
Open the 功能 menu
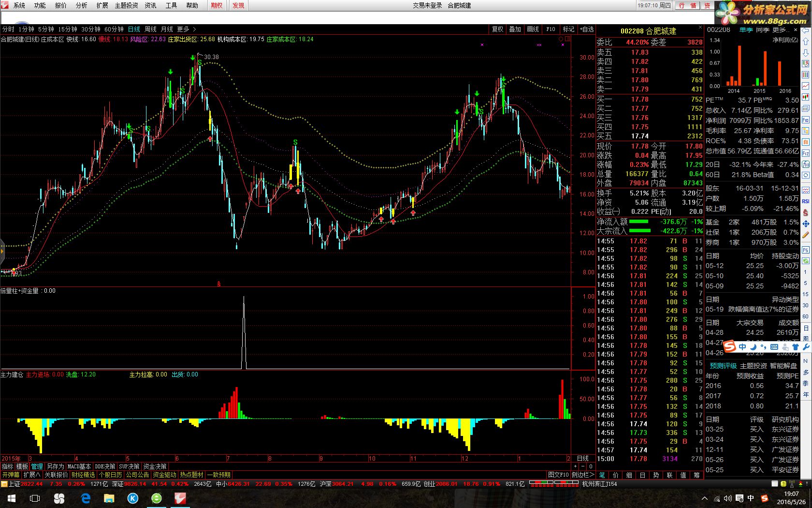[x=40, y=5]
